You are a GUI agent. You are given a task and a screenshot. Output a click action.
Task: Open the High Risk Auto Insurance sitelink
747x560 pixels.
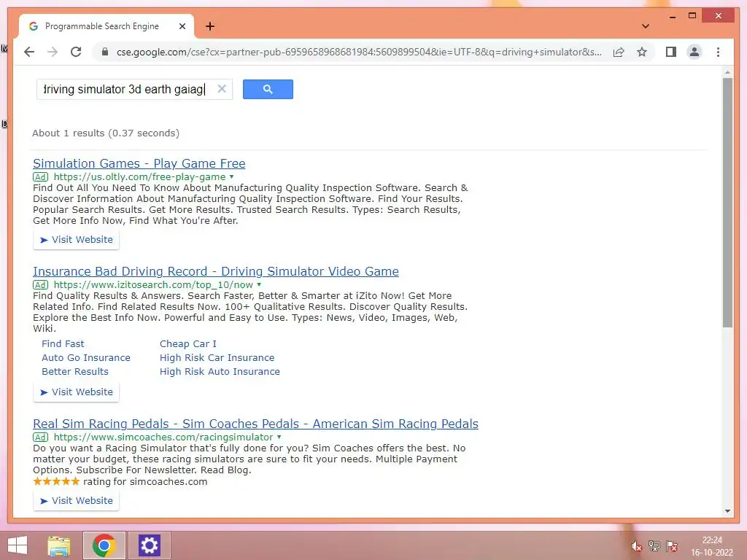pyautogui.click(x=220, y=371)
